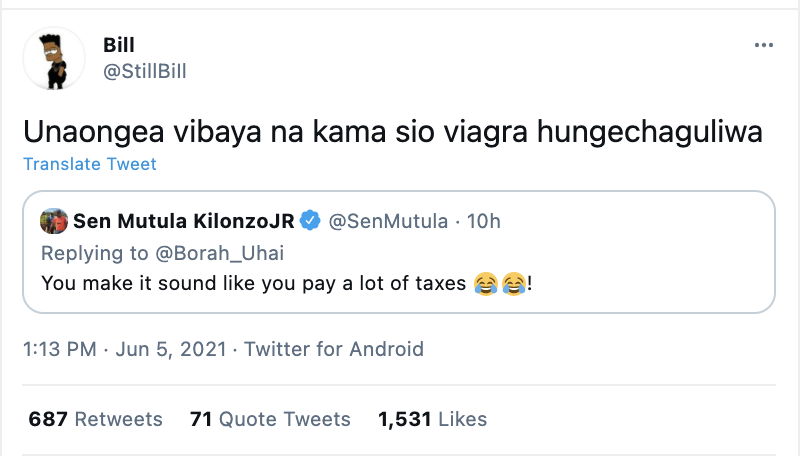Click the @StillBill handle
The image size is (804, 456).
144,71
